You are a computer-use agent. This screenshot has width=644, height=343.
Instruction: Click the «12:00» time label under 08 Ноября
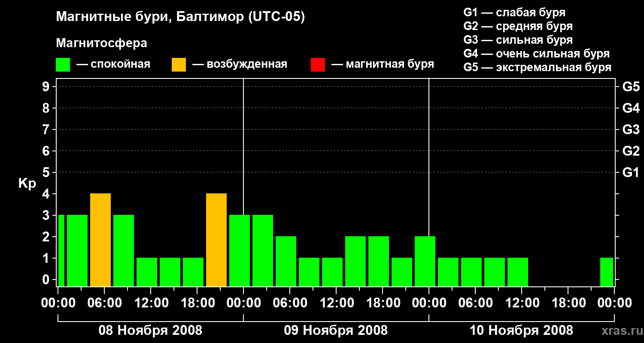point(151,303)
